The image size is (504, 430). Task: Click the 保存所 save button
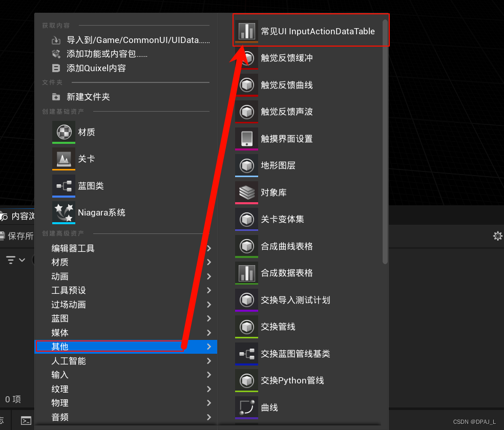(x=19, y=236)
